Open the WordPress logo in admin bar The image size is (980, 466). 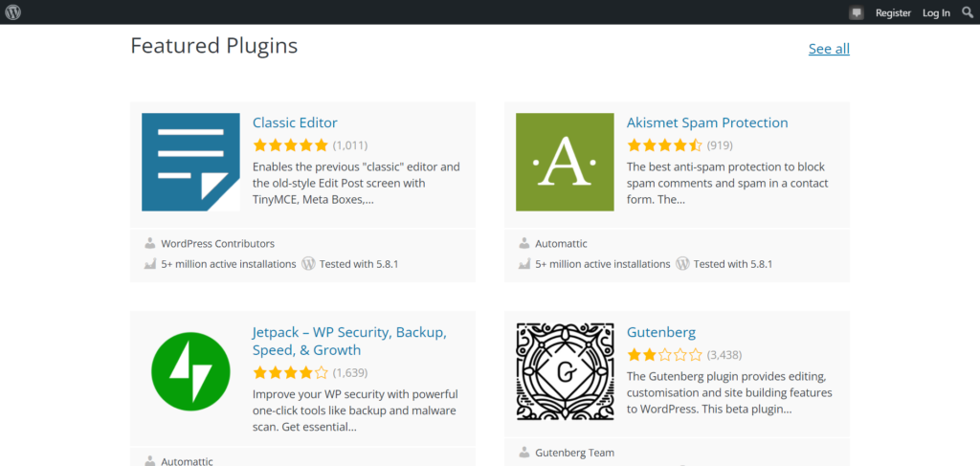tap(13, 11)
